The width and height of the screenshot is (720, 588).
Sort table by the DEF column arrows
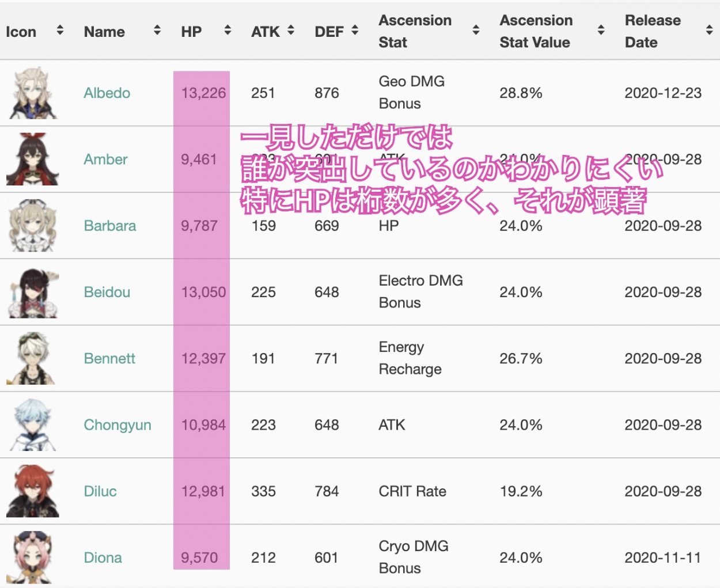pyautogui.click(x=355, y=31)
